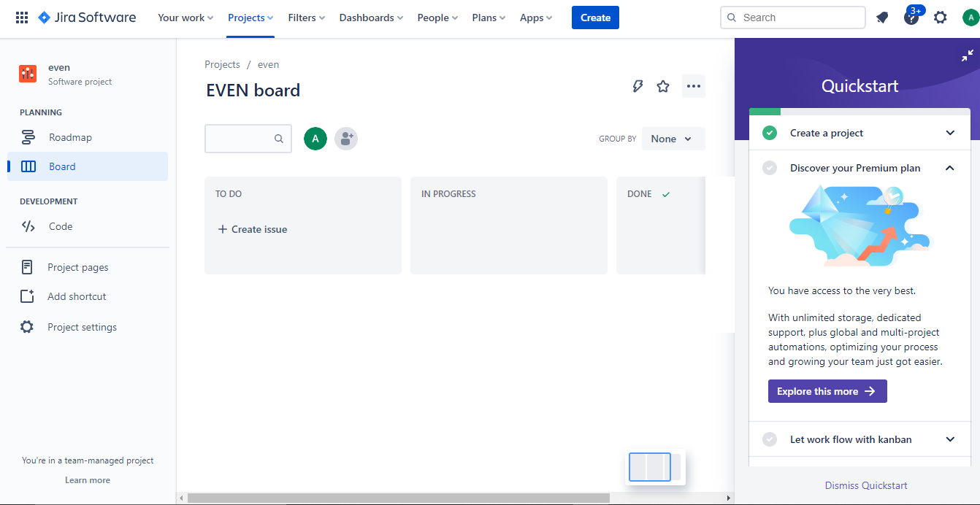Click Let work flow with kanban check circle
Screen dimensions: 980x505
[770, 439]
